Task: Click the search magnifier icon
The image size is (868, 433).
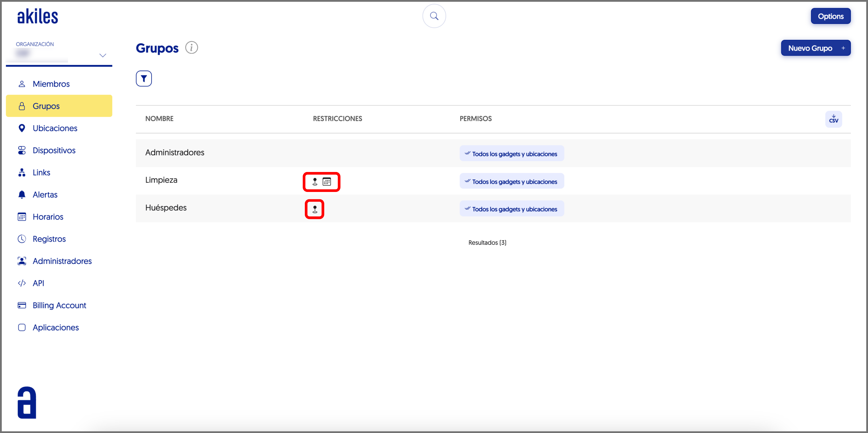Action: coord(434,16)
